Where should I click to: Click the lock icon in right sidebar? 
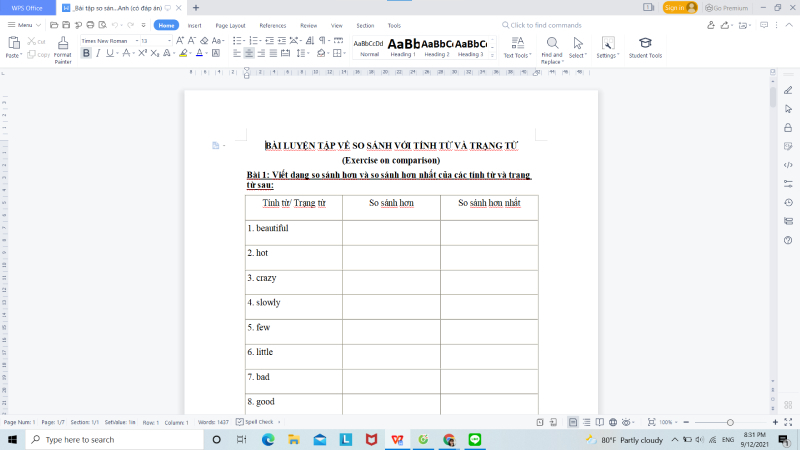pyautogui.click(x=788, y=128)
